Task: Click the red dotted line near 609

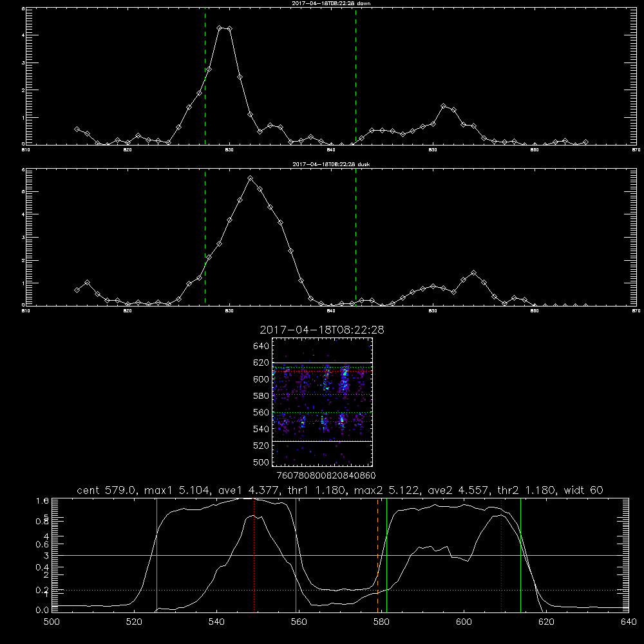Action: (x=501, y=555)
